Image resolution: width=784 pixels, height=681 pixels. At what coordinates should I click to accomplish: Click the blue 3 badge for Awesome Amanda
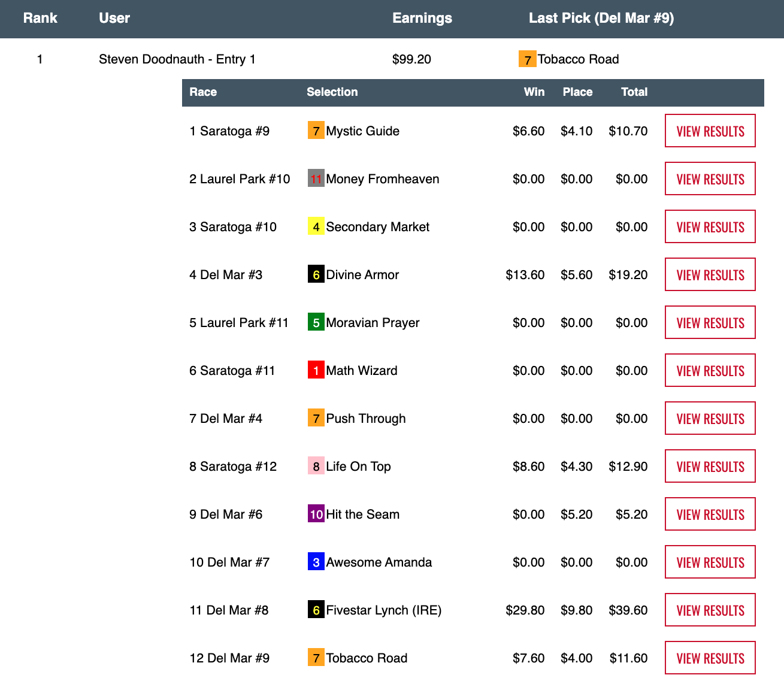[x=316, y=562]
